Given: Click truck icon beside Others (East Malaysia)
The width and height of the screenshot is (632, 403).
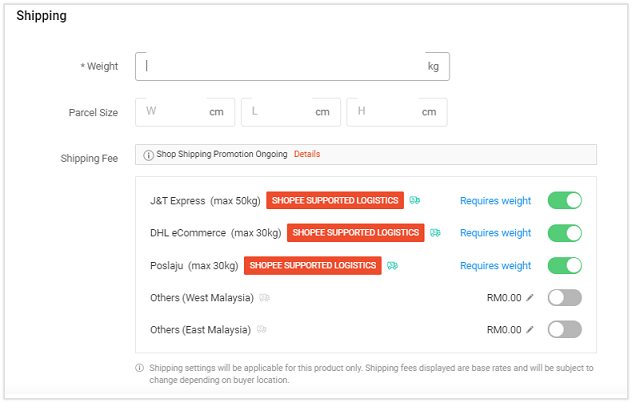Looking at the screenshot, I should tap(262, 330).
